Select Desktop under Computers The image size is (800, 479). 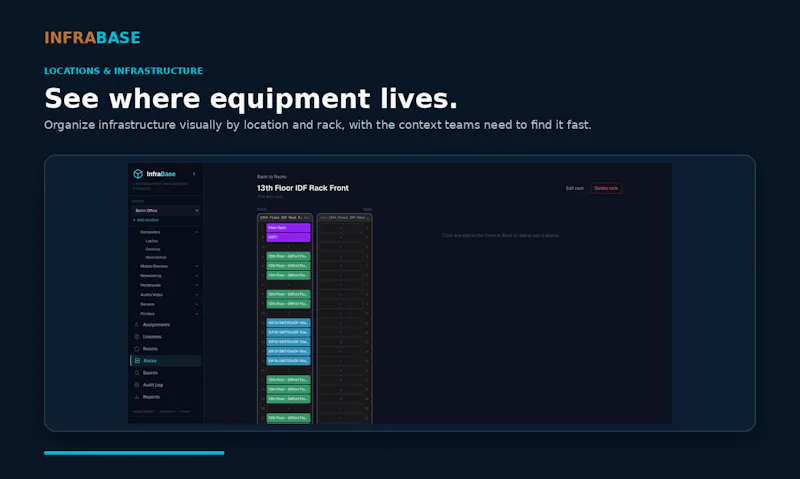tap(153, 249)
